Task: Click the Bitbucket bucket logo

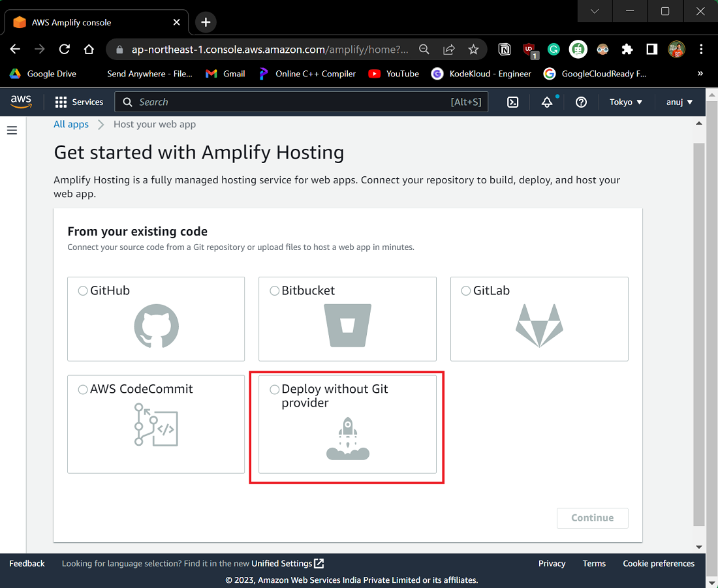Action: [x=347, y=326]
